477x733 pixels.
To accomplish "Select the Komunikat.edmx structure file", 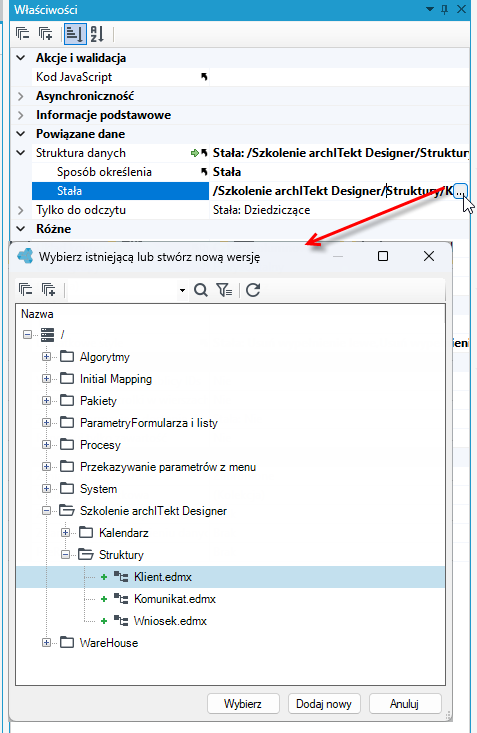I will point(175,599).
